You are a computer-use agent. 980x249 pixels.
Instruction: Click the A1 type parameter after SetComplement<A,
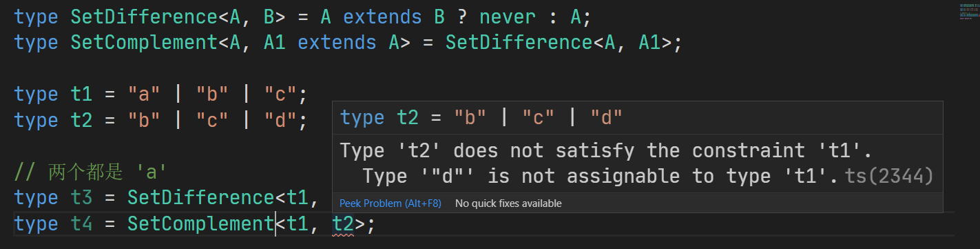click(274, 42)
